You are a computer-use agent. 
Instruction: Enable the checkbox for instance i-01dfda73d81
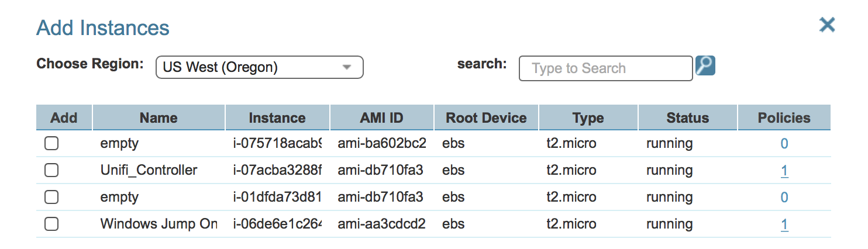pos(51,197)
